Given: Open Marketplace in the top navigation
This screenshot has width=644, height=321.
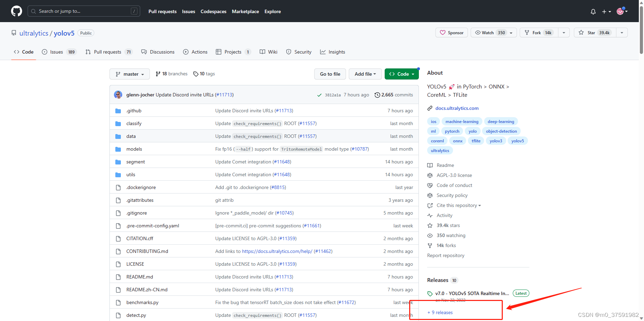Looking at the screenshot, I should 245,11.
